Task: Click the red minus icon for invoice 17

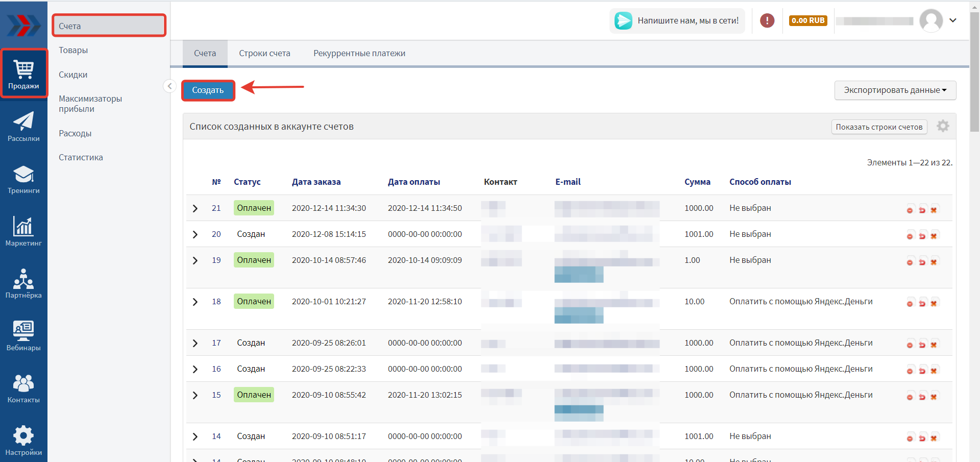Action: [910, 345]
